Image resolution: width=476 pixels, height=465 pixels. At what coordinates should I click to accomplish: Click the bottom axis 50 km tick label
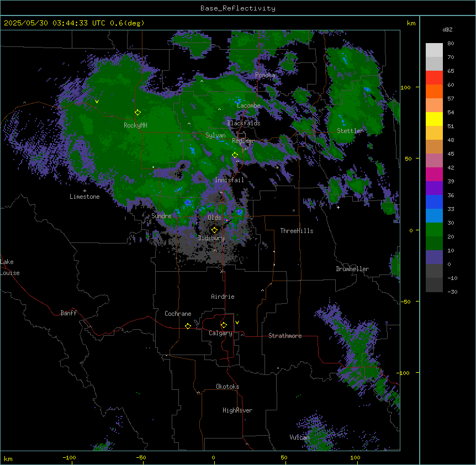(284, 457)
